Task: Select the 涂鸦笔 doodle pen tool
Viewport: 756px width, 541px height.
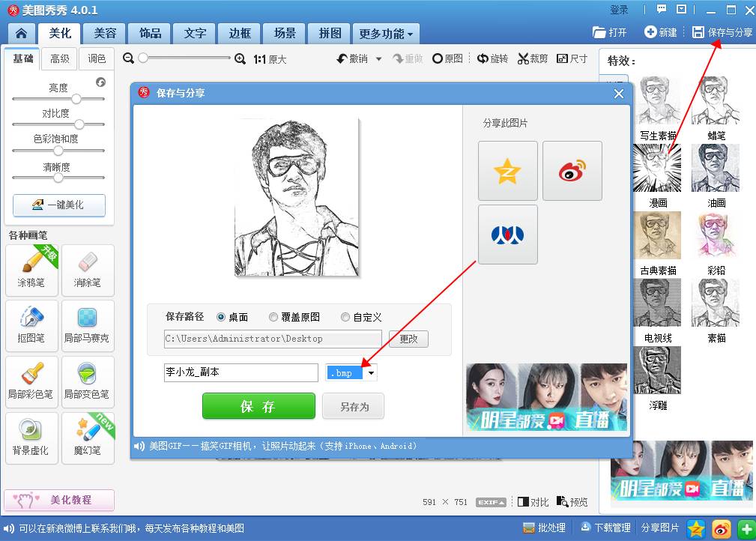Action: (31, 270)
